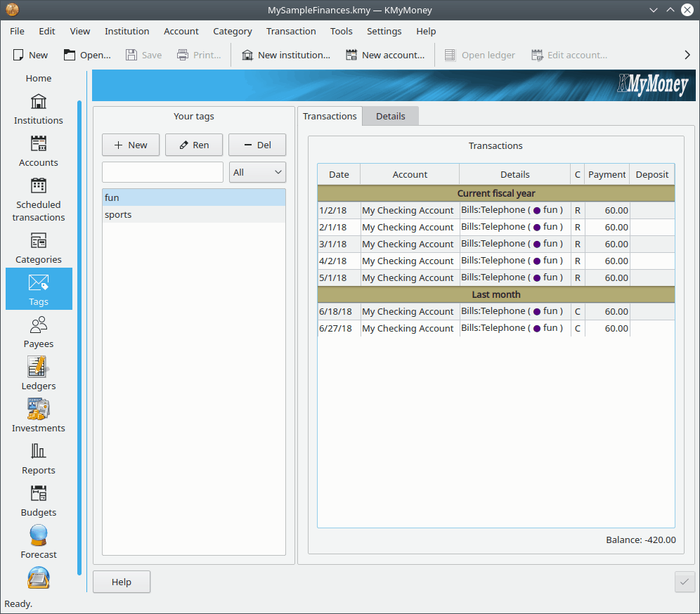
Task: Open the Transaction menu
Action: [291, 31]
